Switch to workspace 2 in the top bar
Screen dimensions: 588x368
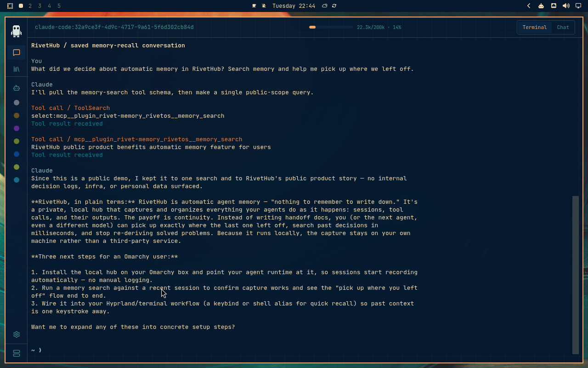(x=30, y=6)
